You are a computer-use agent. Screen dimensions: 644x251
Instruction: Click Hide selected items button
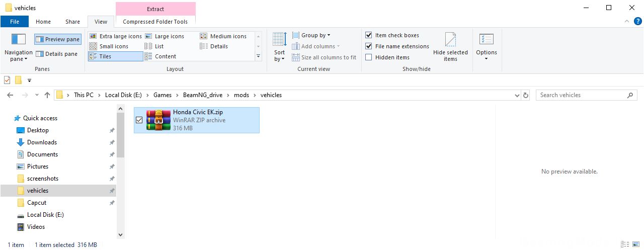[450, 47]
